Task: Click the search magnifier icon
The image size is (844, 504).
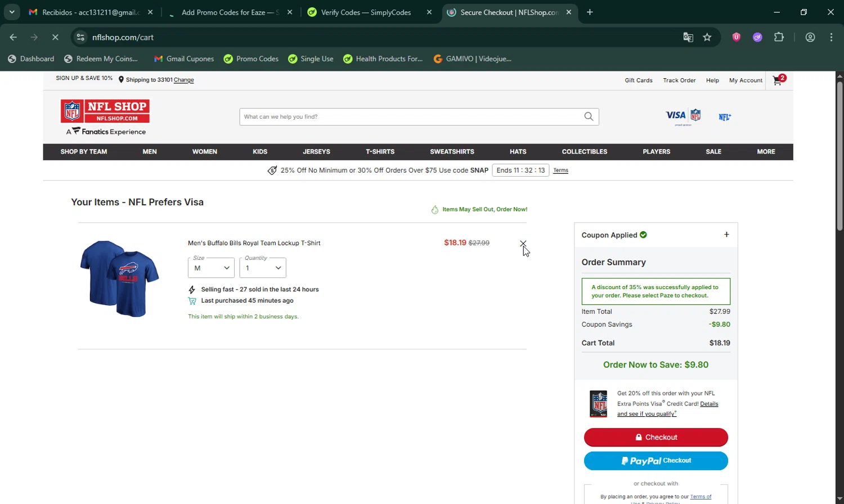Action: [589, 116]
